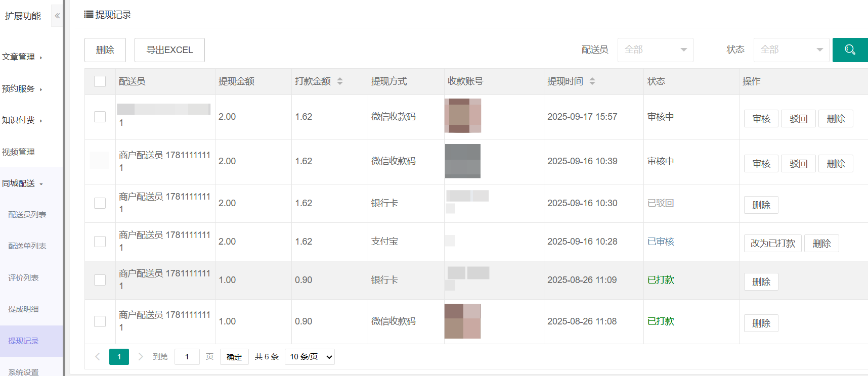Sort by 提现时间 using the sort arrows
This screenshot has height=376, width=868.
coord(592,81)
